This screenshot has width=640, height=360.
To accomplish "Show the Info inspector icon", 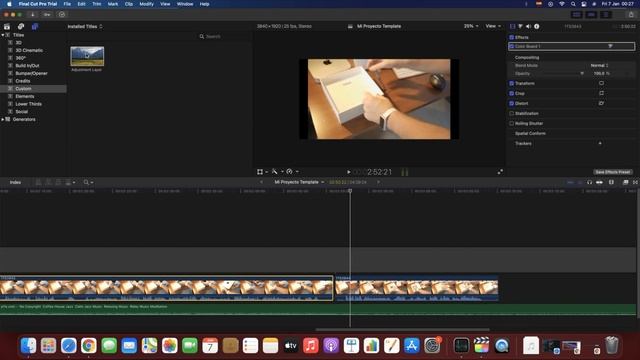I will (x=537, y=26).
